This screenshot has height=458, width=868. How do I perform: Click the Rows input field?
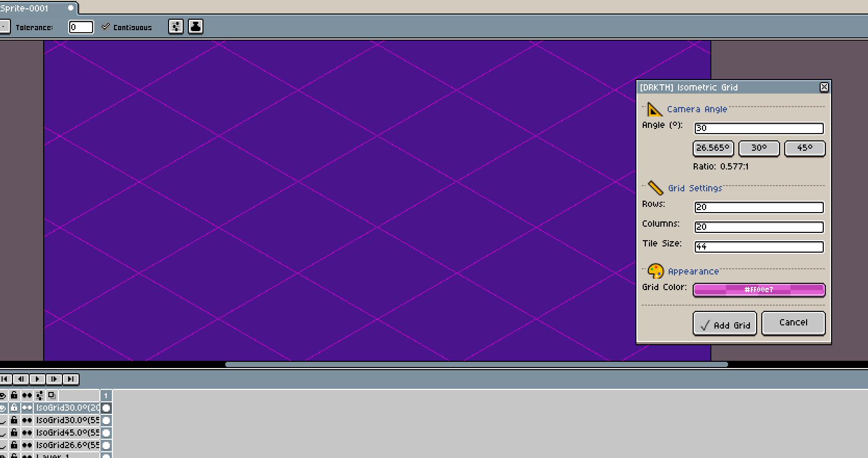(759, 207)
